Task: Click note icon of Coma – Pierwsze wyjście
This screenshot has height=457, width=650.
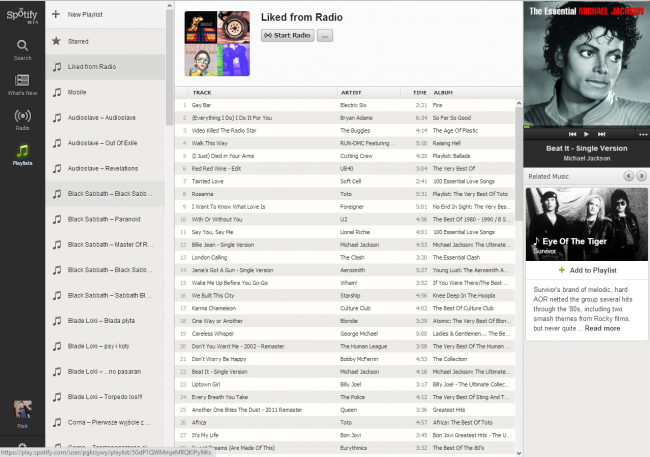Action: pyautogui.click(x=57, y=422)
